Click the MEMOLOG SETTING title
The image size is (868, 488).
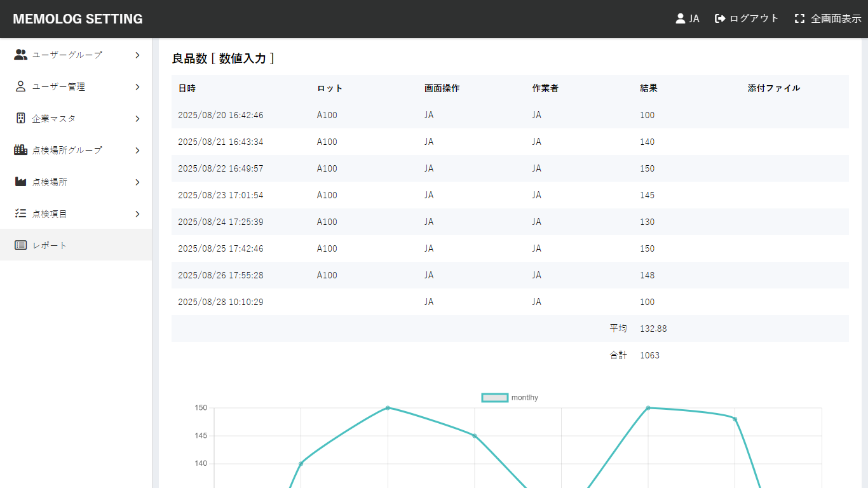[x=78, y=19]
